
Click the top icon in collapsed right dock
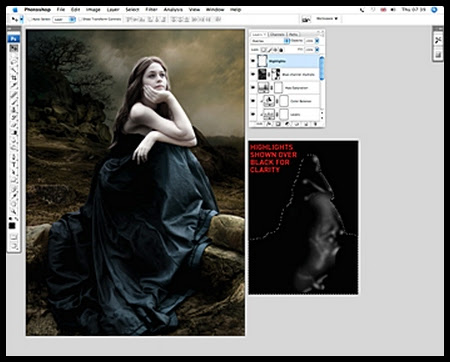pos(438,41)
